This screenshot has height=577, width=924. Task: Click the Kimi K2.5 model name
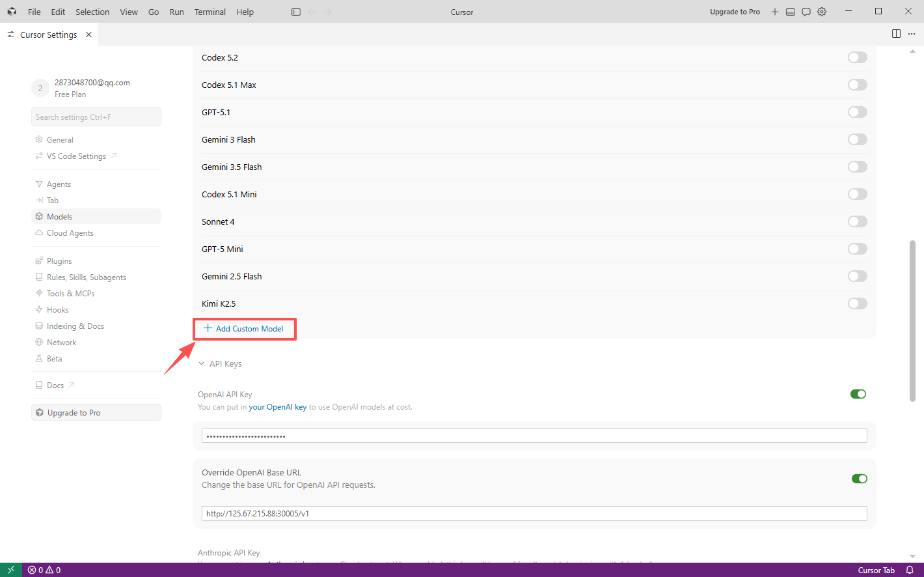coord(219,303)
